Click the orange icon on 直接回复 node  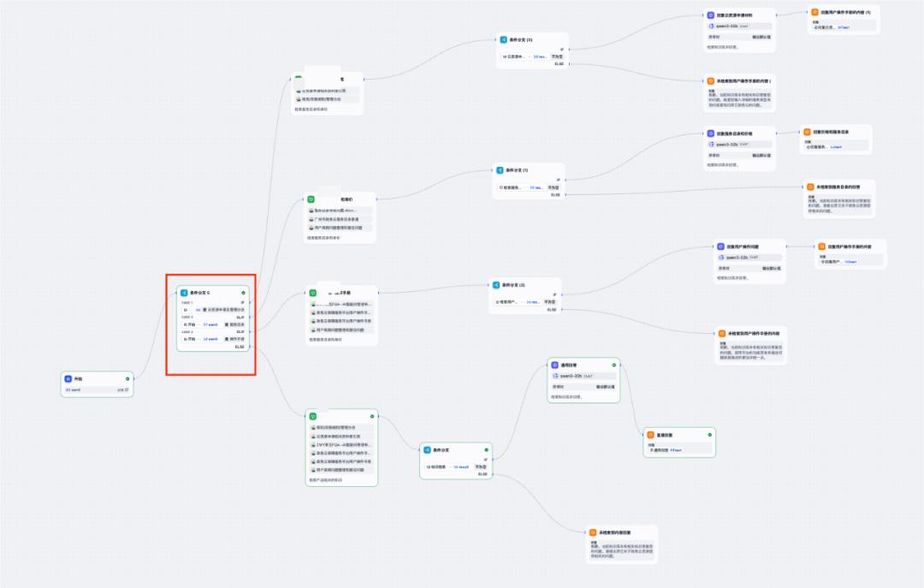650,435
